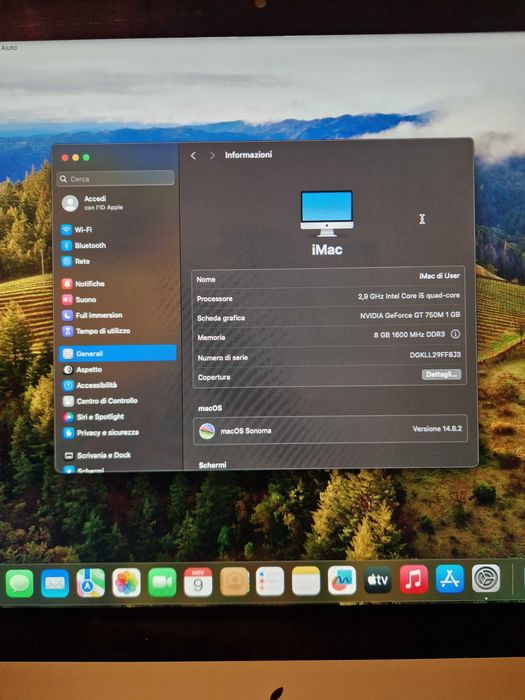
Task: Open Siri e Spotlight settings
Action: click(x=94, y=417)
